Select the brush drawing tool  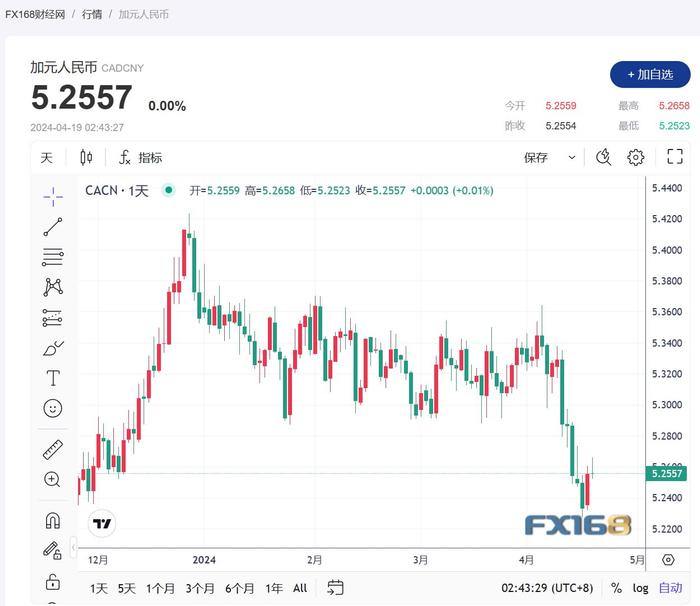[x=53, y=348]
